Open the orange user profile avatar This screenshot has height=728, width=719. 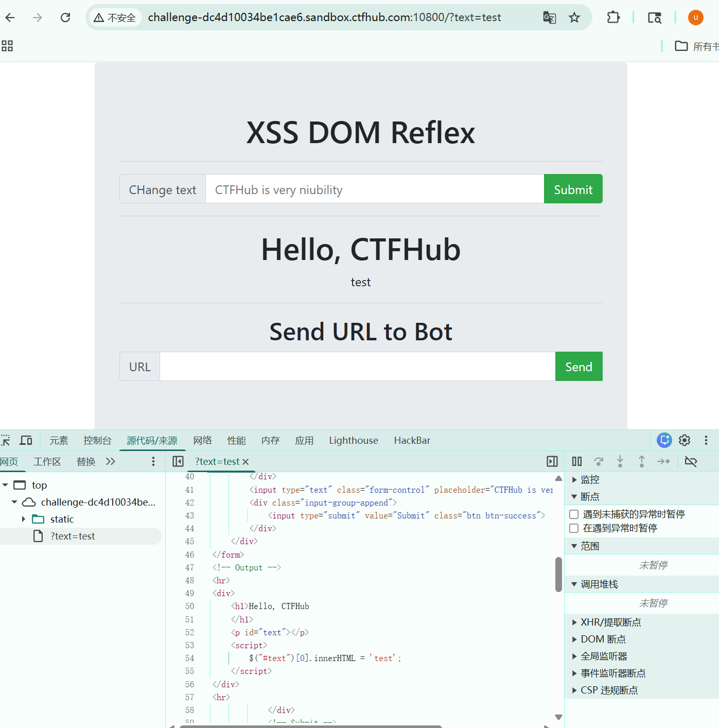click(x=695, y=18)
